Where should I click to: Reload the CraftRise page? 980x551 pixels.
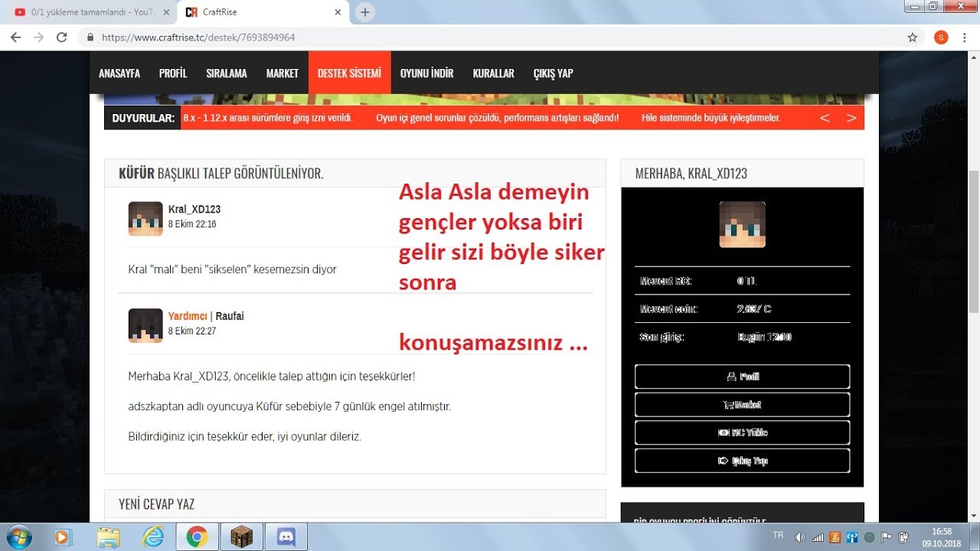(x=62, y=37)
